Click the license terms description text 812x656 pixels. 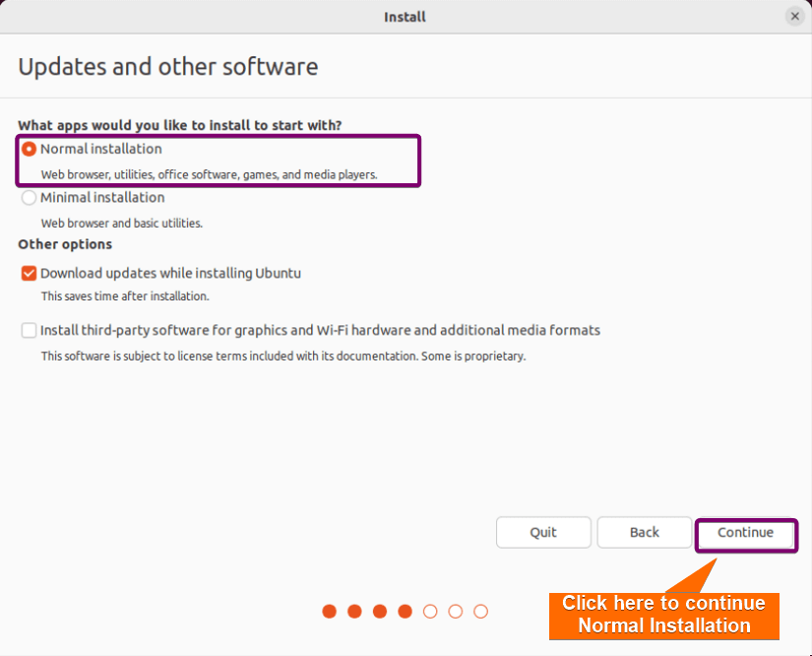point(283,357)
